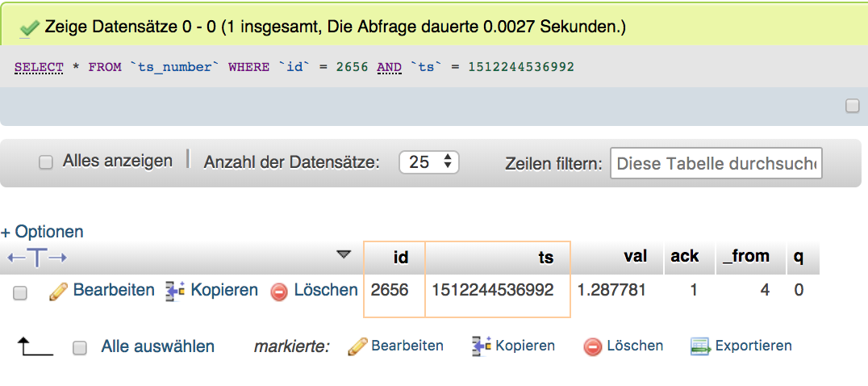
Task: Focus the Zeilen filtern search field
Action: coord(716,163)
